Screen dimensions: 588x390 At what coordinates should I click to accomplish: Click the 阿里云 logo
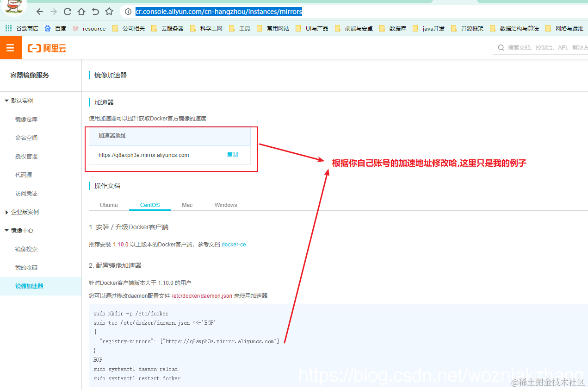click(47, 48)
